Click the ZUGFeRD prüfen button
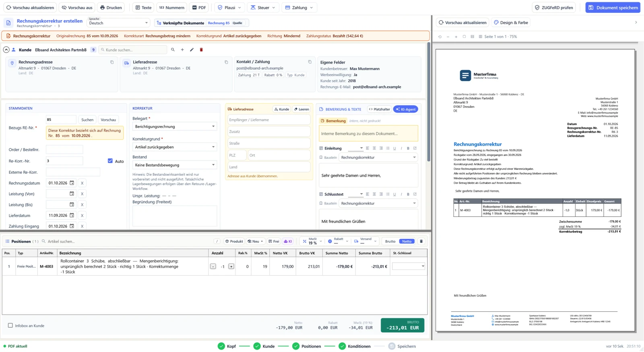This screenshot has width=644, height=352. click(x=553, y=8)
